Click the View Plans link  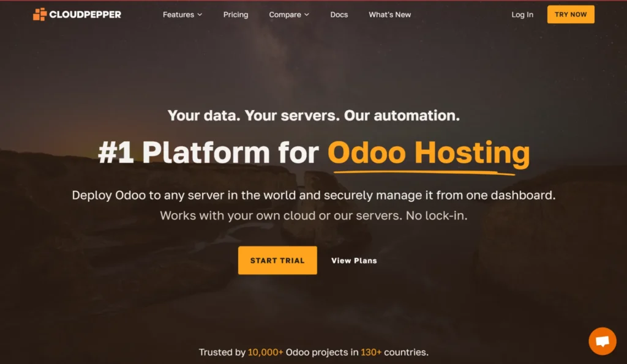[x=353, y=260]
